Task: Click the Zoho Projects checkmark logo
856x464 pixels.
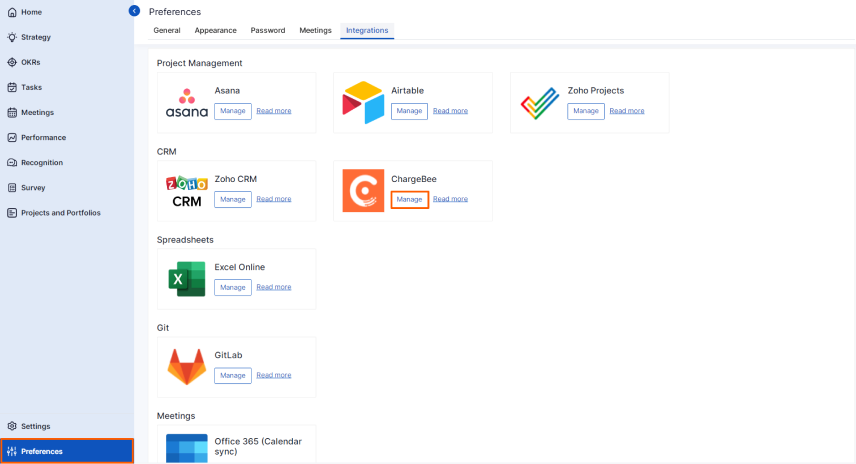Action: coord(540,103)
